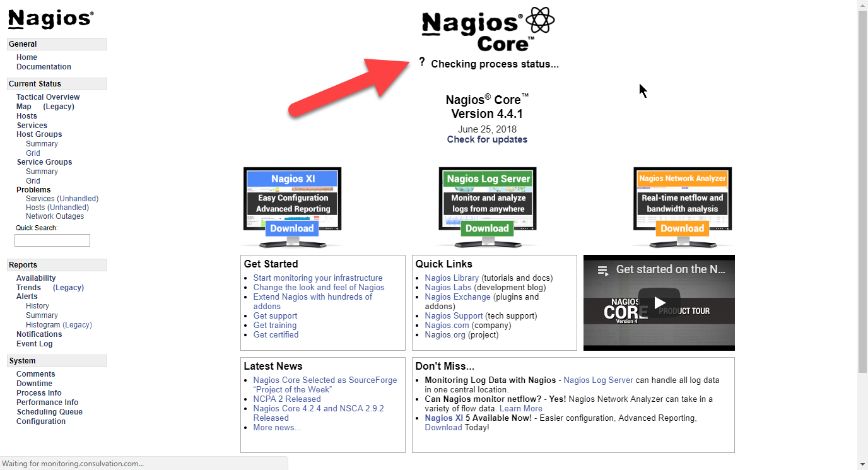The height and width of the screenshot is (470, 868).
Task: Open Performance Info
Action: click(x=47, y=402)
